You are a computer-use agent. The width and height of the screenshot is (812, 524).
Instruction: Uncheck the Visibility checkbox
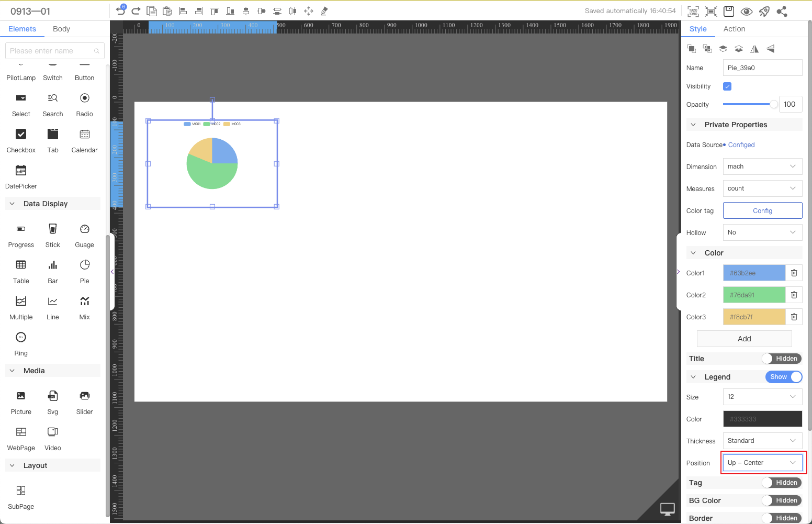coord(727,86)
